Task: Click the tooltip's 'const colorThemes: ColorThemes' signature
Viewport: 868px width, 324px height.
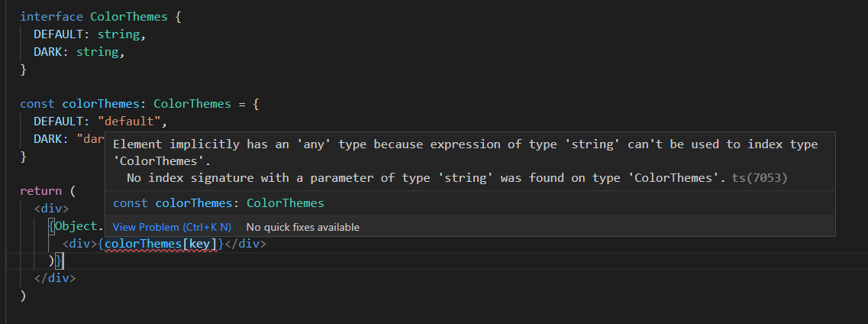Action: click(218, 203)
